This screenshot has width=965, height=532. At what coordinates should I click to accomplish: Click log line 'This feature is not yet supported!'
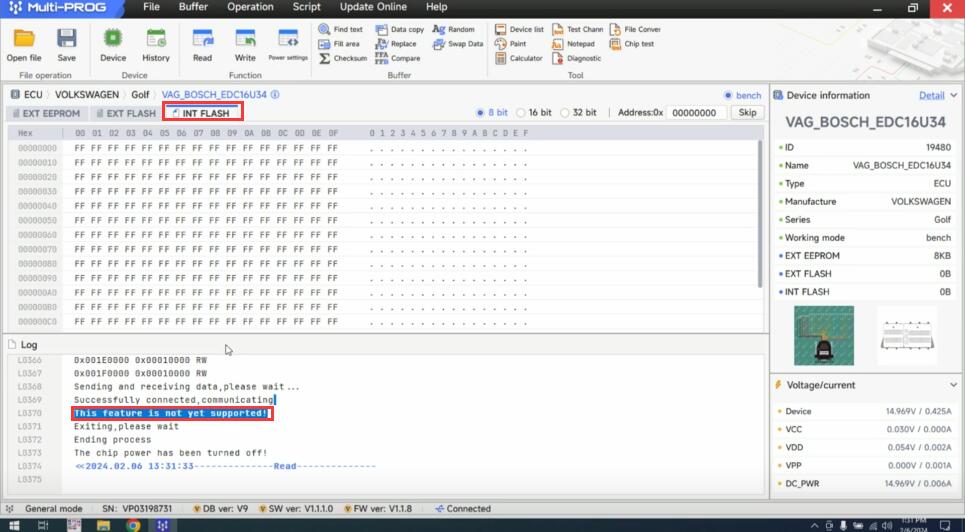171,413
